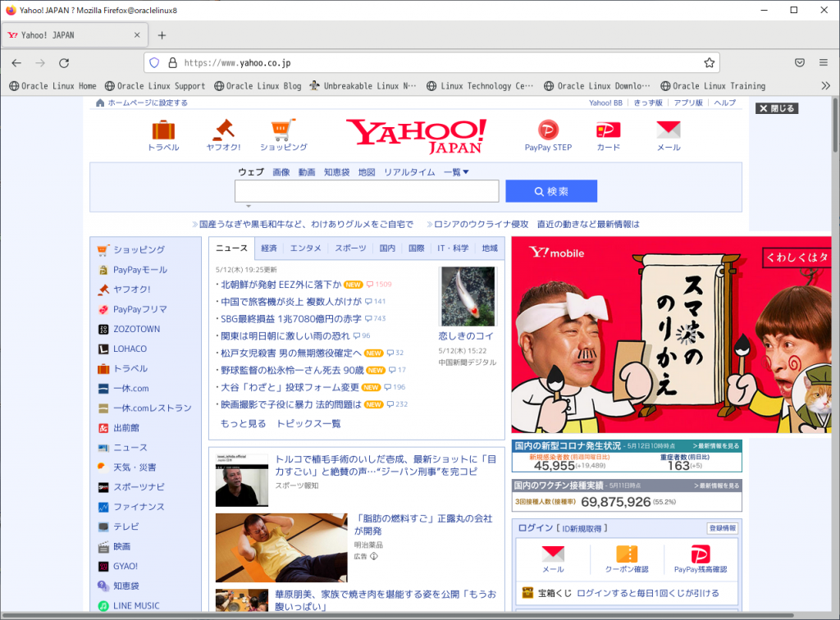Open the PayPay STEP icon
This screenshot has width=840, height=620.
(x=548, y=130)
